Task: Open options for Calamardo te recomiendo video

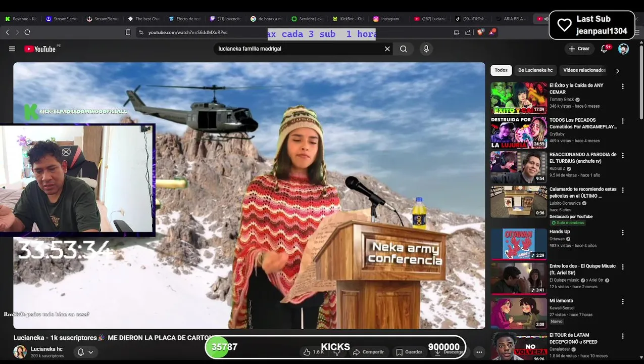Action: click(623, 190)
